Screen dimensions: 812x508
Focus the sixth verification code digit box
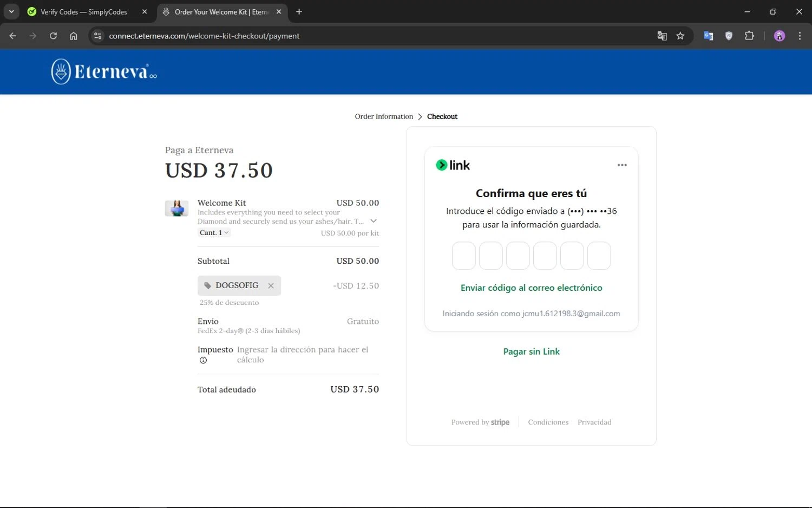point(599,256)
